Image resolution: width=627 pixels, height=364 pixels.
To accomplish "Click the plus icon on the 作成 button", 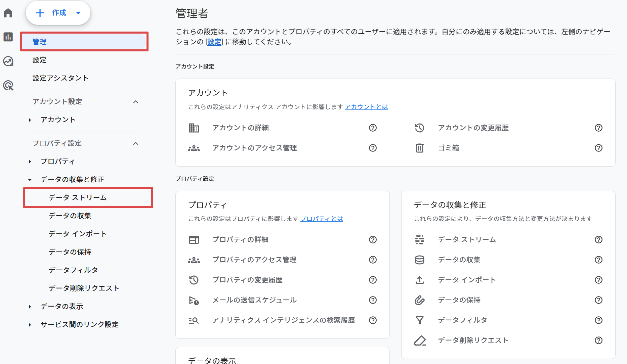I will pos(40,13).
